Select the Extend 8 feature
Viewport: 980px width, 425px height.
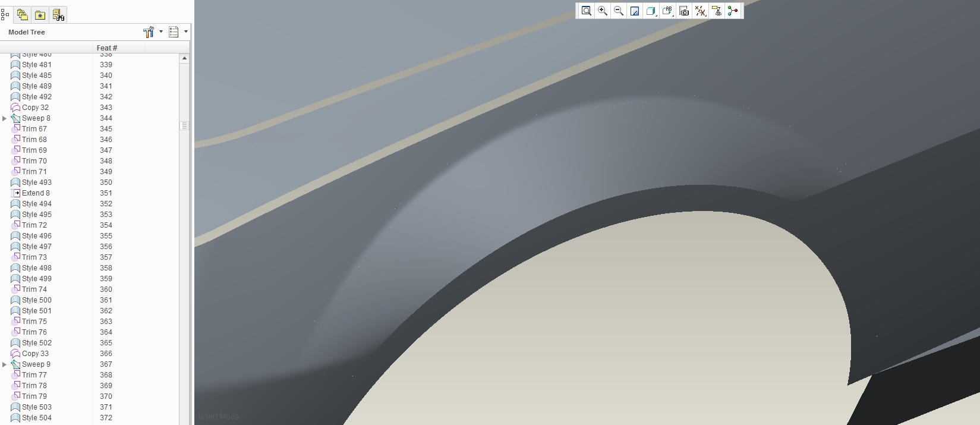tap(36, 193)
